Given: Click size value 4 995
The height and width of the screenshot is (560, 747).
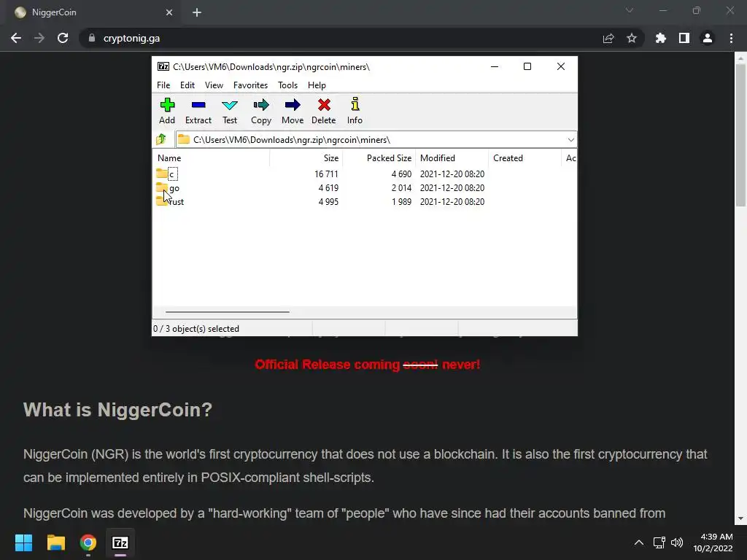Looking at the screenshot, I should (329, 202).
